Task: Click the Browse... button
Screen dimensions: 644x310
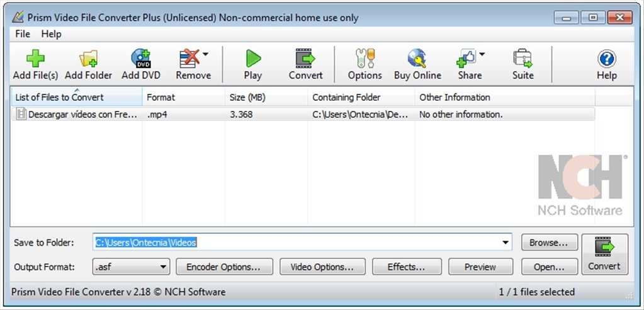Action: [550, 243]
